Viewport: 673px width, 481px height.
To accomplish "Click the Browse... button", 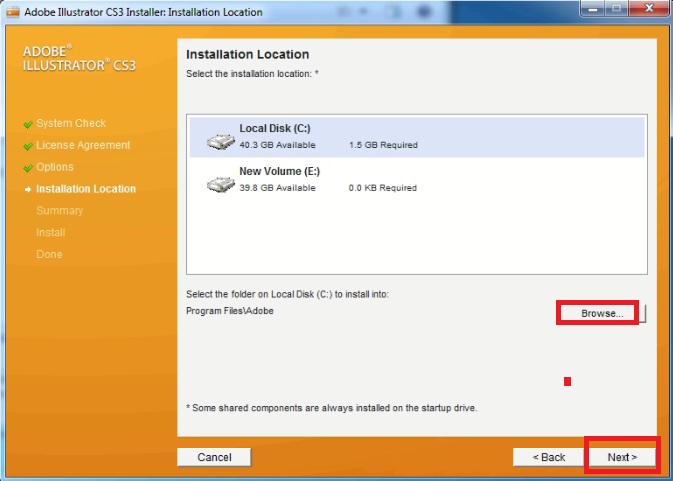I will [602, 313].
